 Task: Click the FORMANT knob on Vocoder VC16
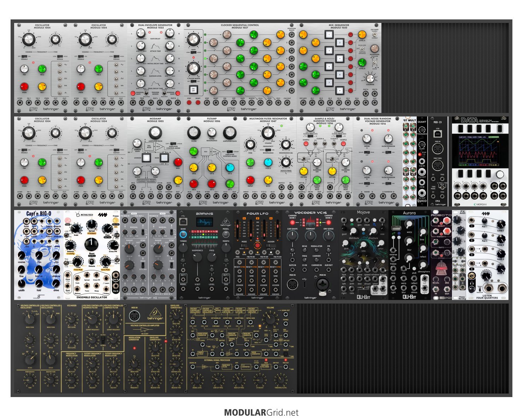point(310,235)
